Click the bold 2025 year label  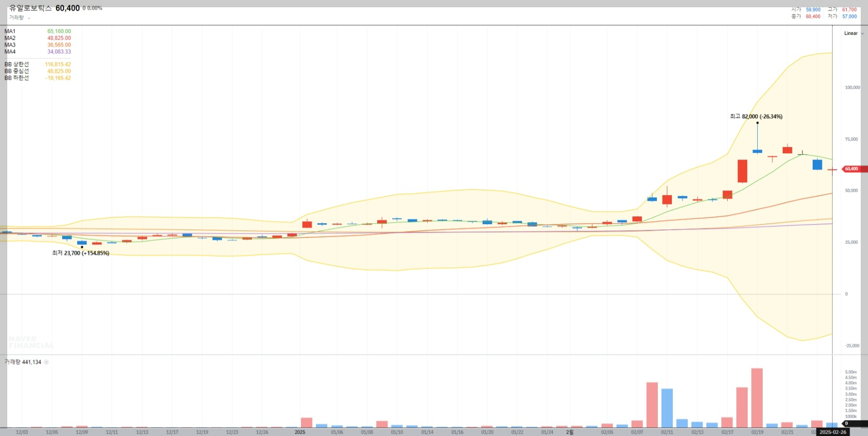click(x=300, y=432)
